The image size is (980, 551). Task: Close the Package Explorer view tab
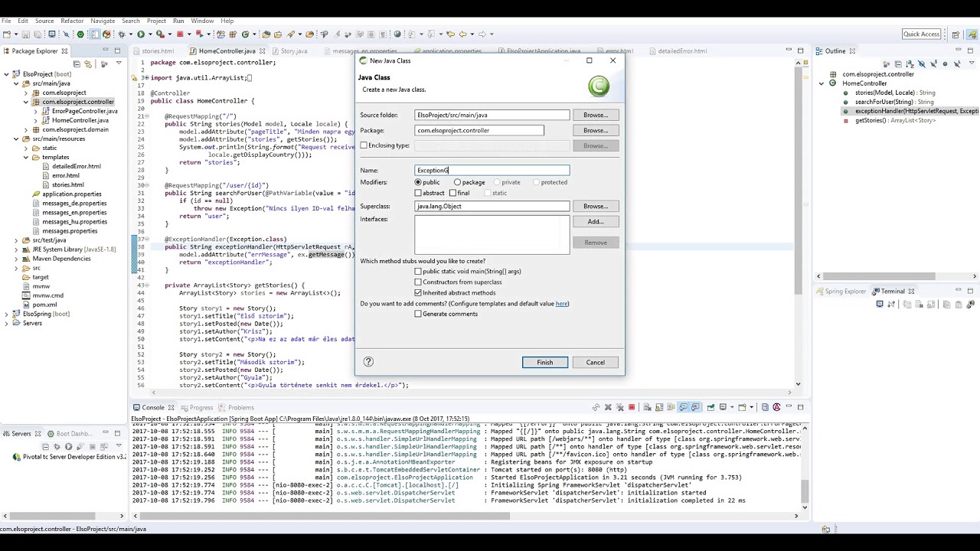coord(64,51)
